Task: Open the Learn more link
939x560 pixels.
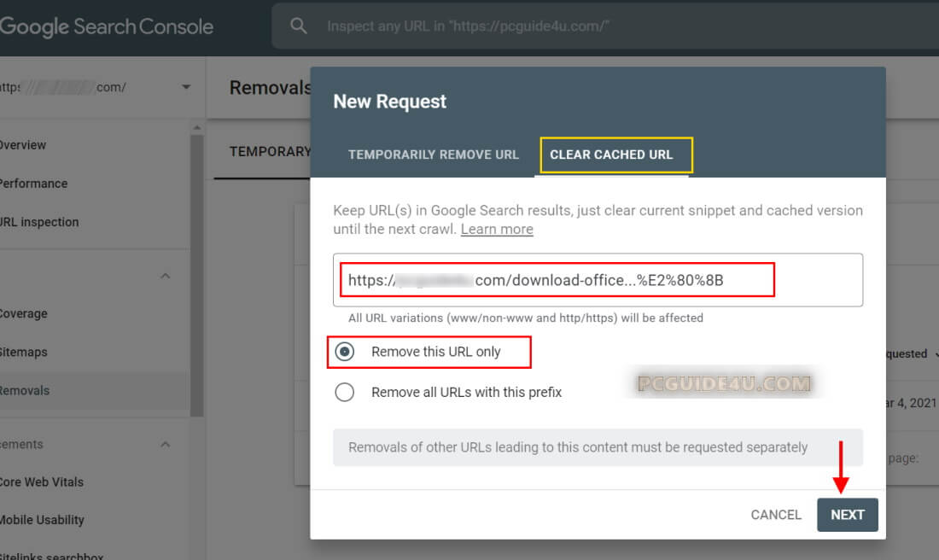Action: (x=497, y=229)
